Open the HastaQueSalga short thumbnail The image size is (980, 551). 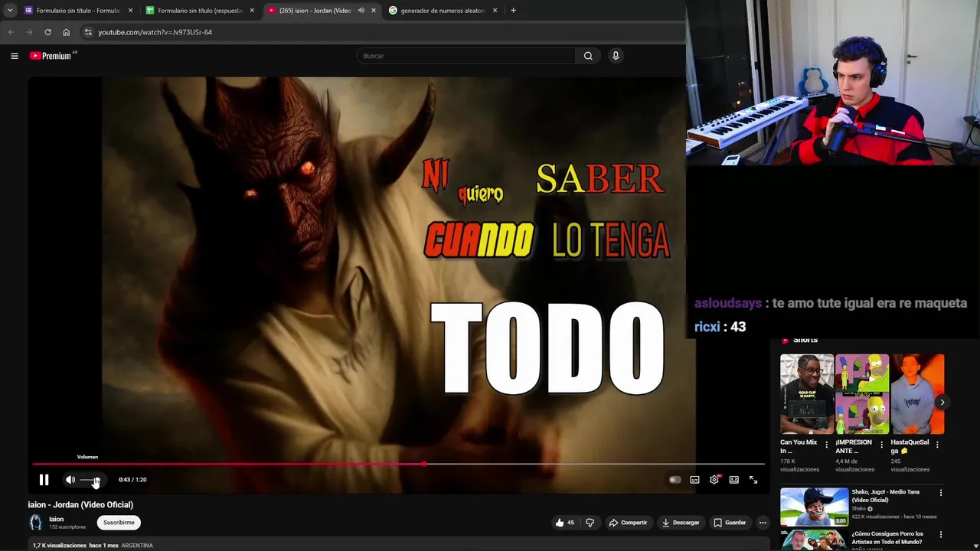coord(917,394)
